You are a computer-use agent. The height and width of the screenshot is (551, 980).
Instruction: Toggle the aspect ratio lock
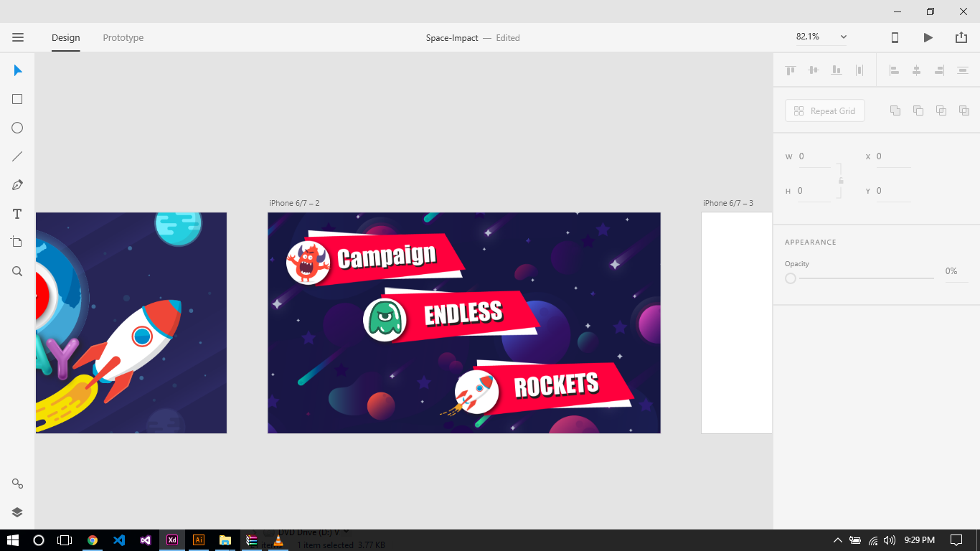(x=840, y=180)
